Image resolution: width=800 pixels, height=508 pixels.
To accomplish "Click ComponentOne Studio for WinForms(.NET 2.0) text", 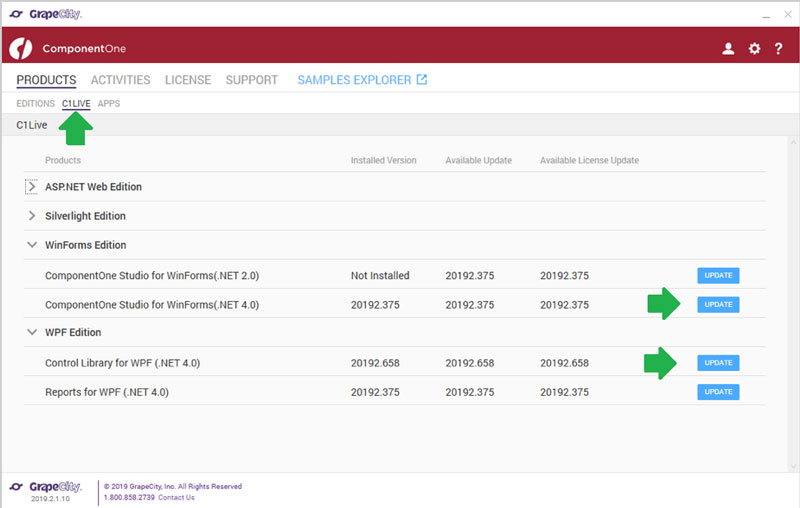I will tap(152, 275).
